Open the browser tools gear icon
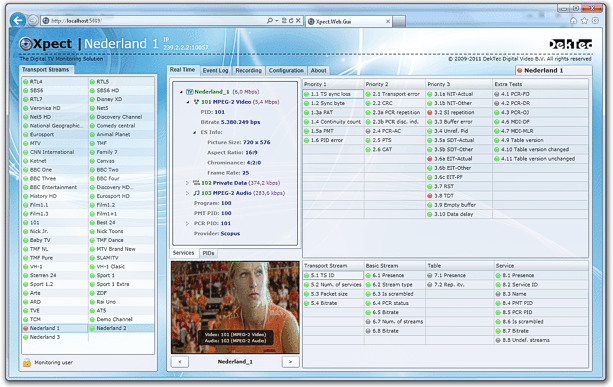The image size is (613, 387). click(595, 21)
